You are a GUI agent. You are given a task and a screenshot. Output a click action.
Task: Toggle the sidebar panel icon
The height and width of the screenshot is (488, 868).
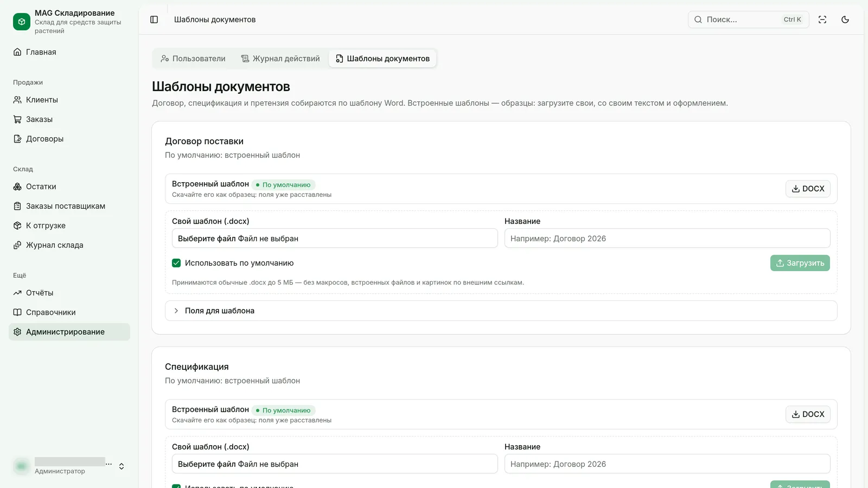[154, 20]
